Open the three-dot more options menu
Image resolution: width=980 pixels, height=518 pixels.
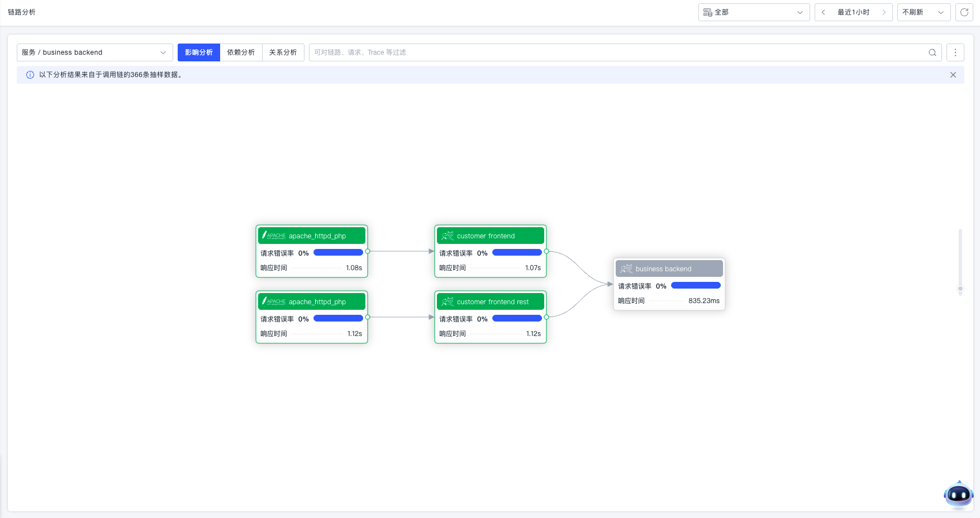955,52
